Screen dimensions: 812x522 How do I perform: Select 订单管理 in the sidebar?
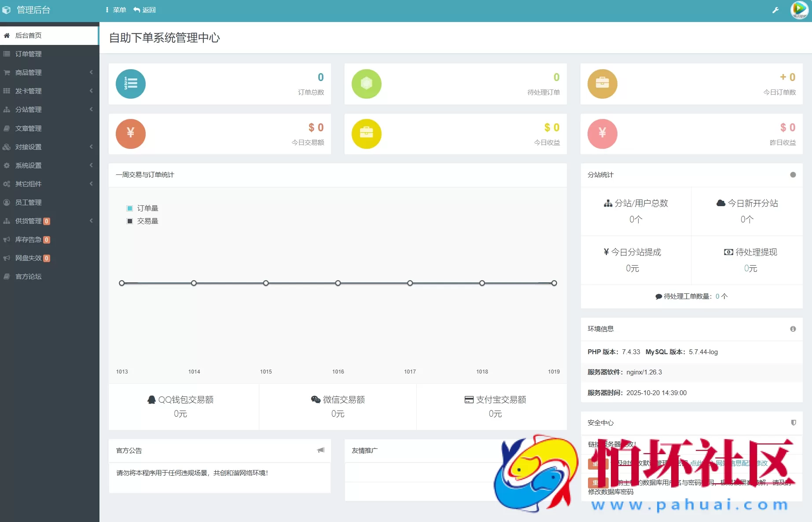[29, 54]
